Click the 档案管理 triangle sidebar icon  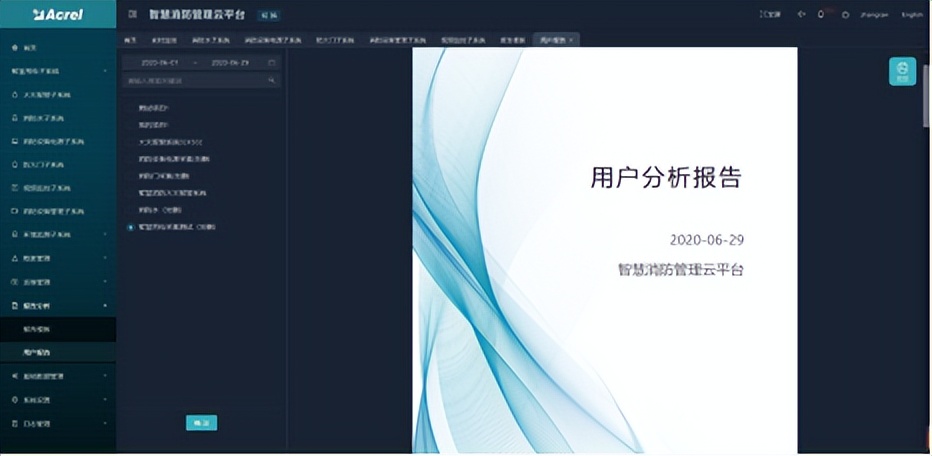point(15,258)
